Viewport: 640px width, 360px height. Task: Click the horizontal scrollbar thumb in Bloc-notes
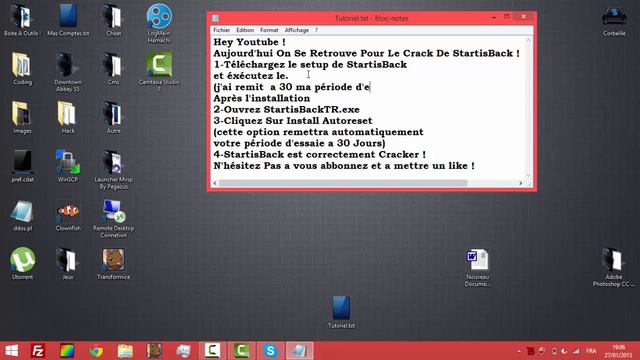(343, 183)
